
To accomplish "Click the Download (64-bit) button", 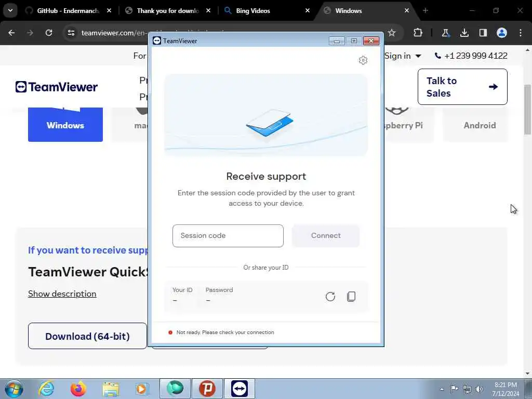I will click(x=87, y=336).
